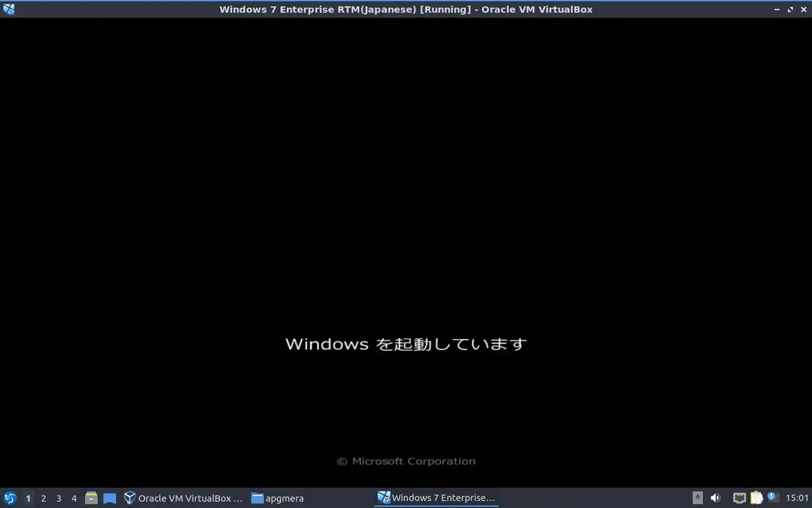Switch to workspace 1
The height and width of the screenshot is (508, 812).
[x=28, y=498]
